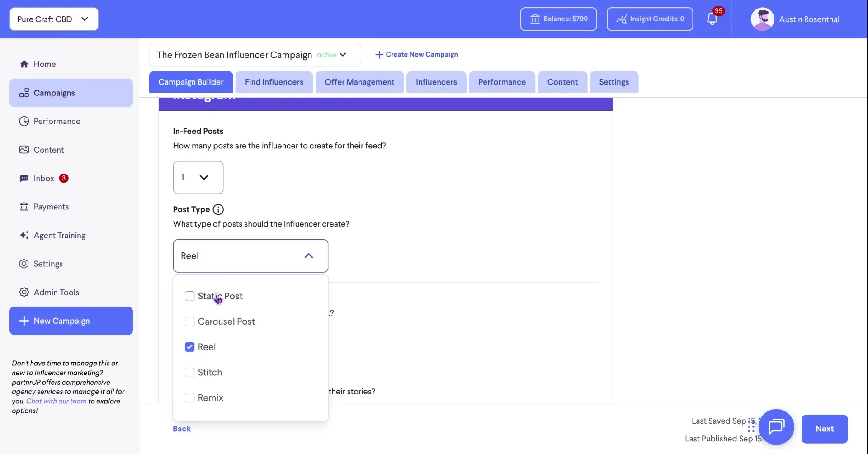This screenshot has width=868, height=454.
Task: Open Agent Training via the sparkles icon
Action: tap(24, 235)
